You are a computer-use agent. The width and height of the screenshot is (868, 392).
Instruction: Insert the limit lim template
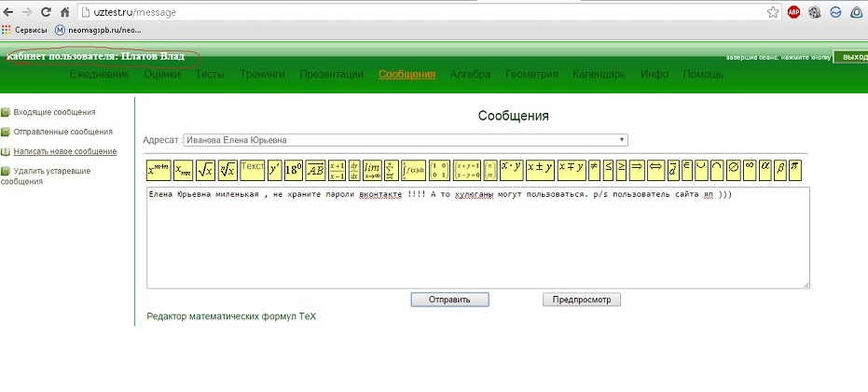372,170
